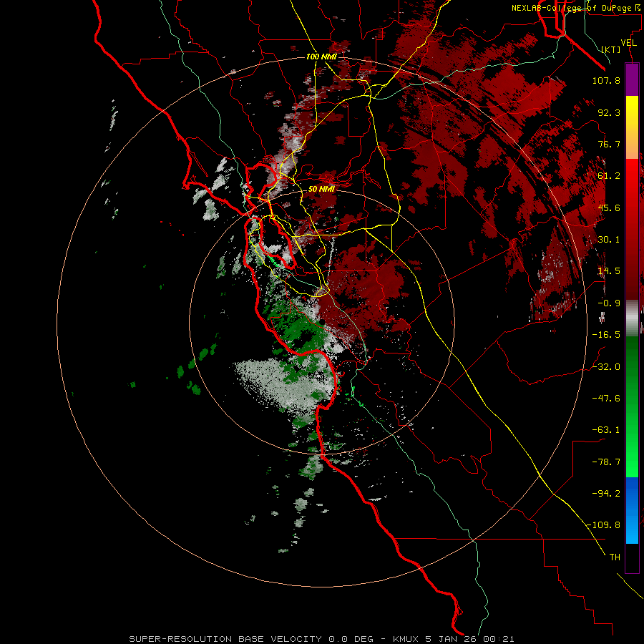Click the [KT] units label
Image resolution: width=644 pixels, height=644 pixels.
click(611, 49)
